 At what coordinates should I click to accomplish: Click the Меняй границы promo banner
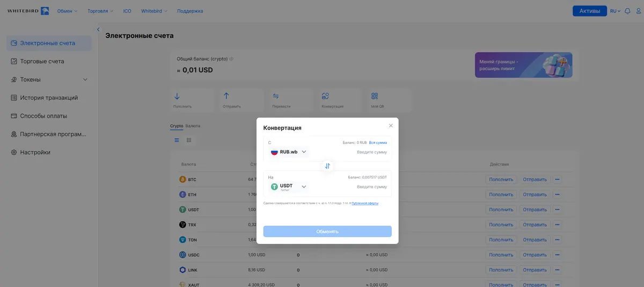tap(523, 65)
